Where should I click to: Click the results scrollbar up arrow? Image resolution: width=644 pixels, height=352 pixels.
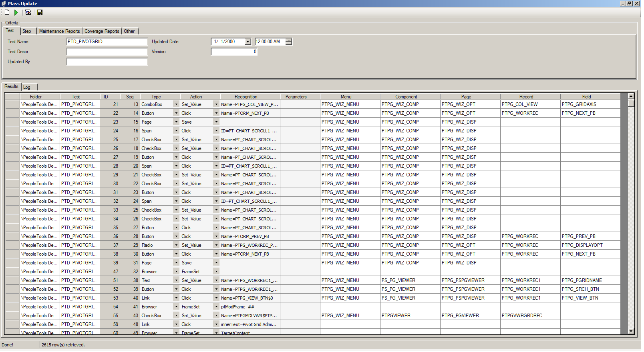click(631, 96)
